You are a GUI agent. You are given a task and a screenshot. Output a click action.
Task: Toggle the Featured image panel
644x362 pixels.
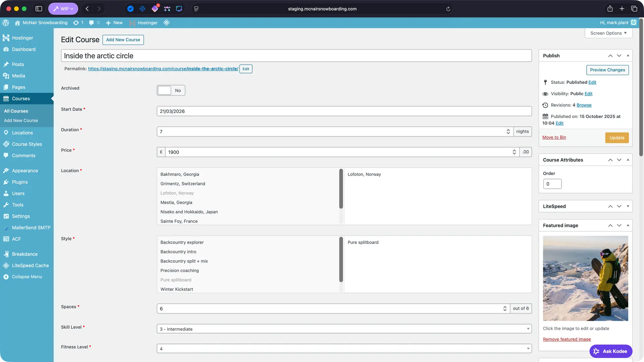coord(628,226)
